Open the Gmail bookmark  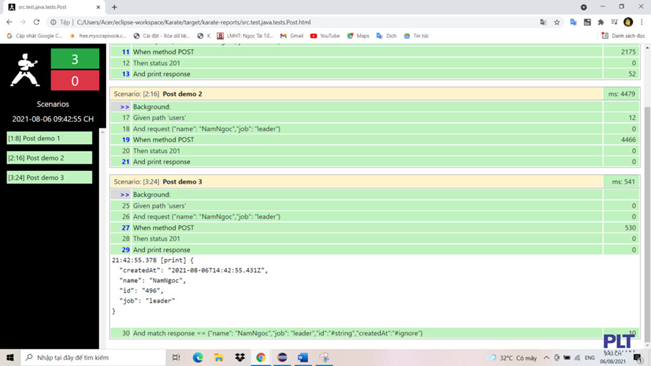(292, 36)
